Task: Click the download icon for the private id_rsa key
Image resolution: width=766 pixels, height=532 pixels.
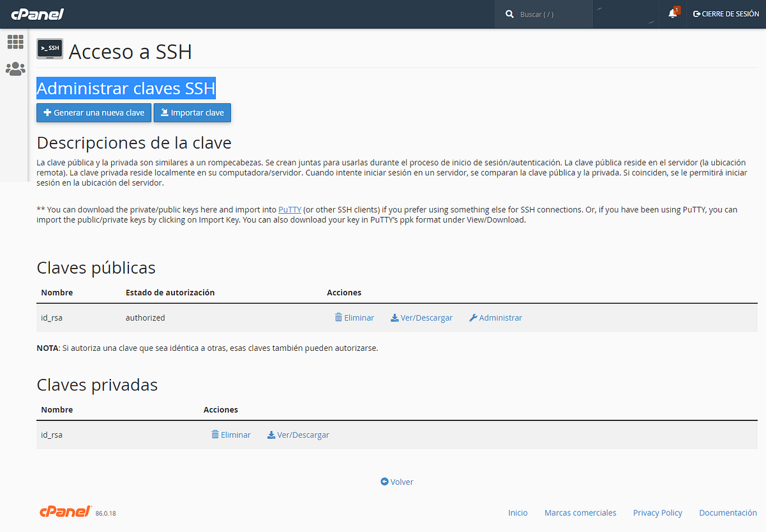Action: (270, 434)
